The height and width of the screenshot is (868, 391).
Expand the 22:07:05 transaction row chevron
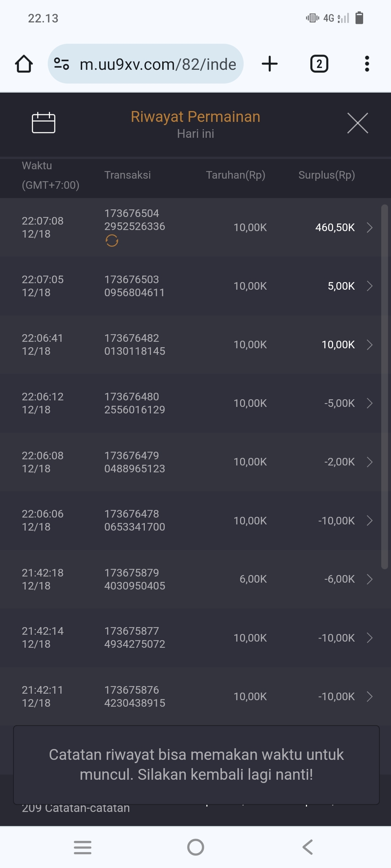tap(370, 286)
